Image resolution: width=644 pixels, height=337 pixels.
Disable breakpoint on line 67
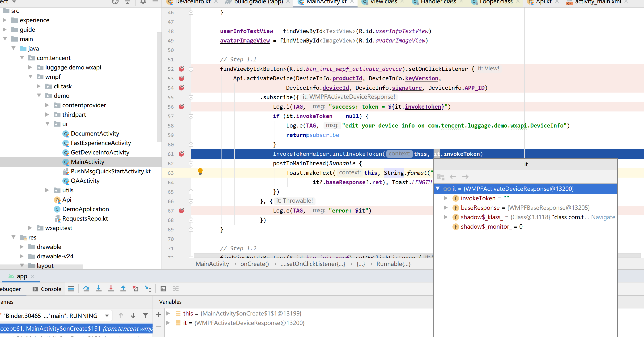click(182, 210)
